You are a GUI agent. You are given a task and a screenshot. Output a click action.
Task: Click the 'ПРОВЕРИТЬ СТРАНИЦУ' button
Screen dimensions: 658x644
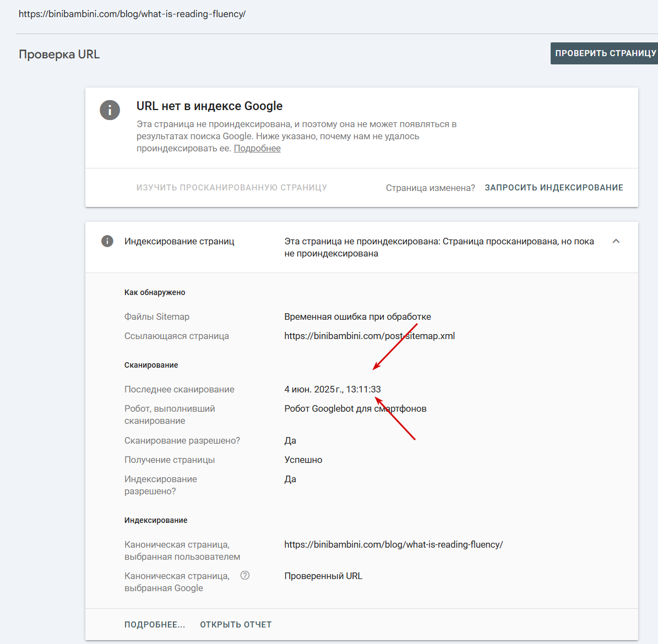tap(604, 53)
